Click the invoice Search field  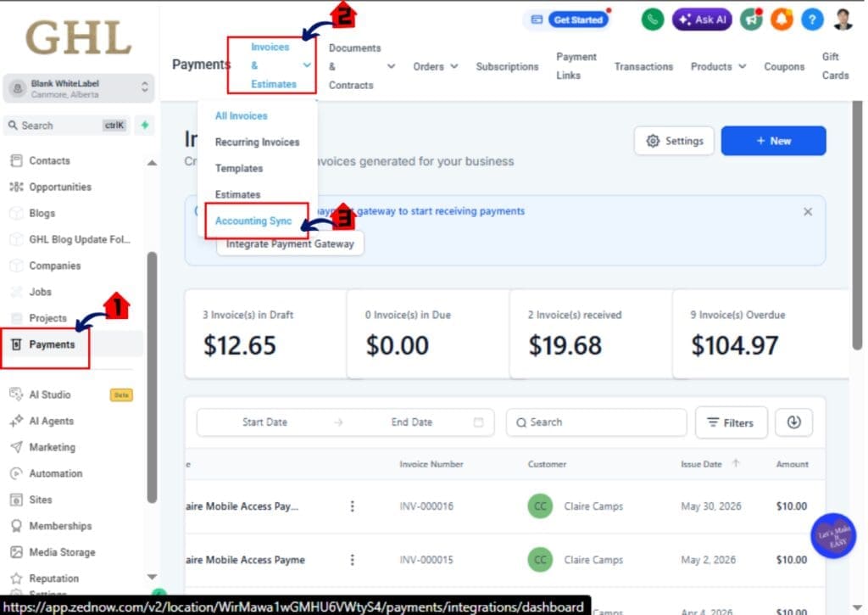(596, 422)
